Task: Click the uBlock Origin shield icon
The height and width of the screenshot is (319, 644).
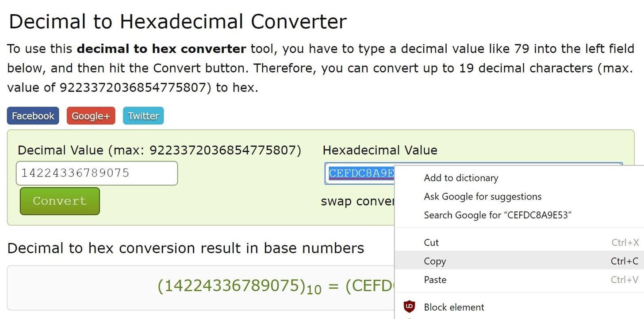Action: [x=410, y=306]
